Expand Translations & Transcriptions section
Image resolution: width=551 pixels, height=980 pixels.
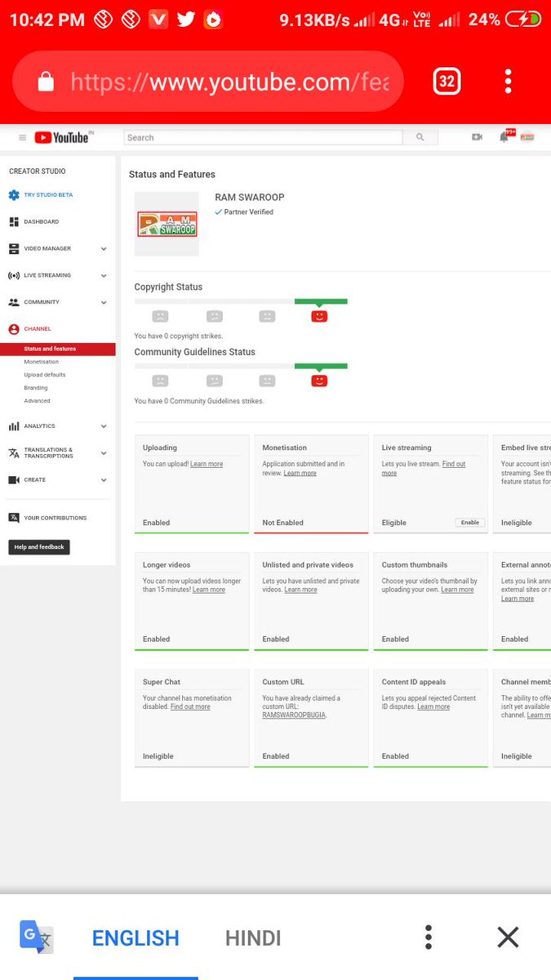[104, 453]
